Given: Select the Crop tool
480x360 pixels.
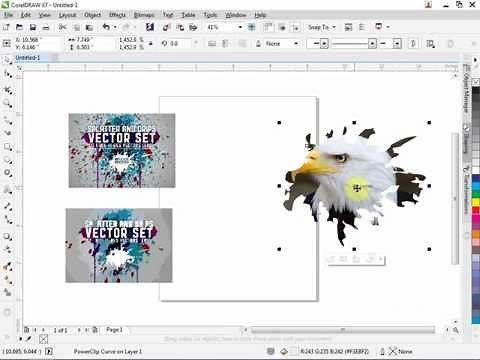Looking at the screenshot, I should pos(7,90).
